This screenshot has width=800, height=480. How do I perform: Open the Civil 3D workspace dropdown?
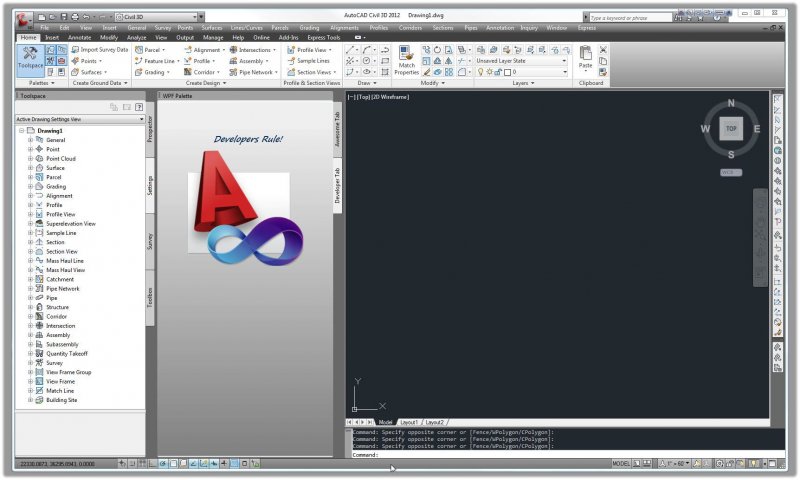pyautogui.click(x=156, y=17)
